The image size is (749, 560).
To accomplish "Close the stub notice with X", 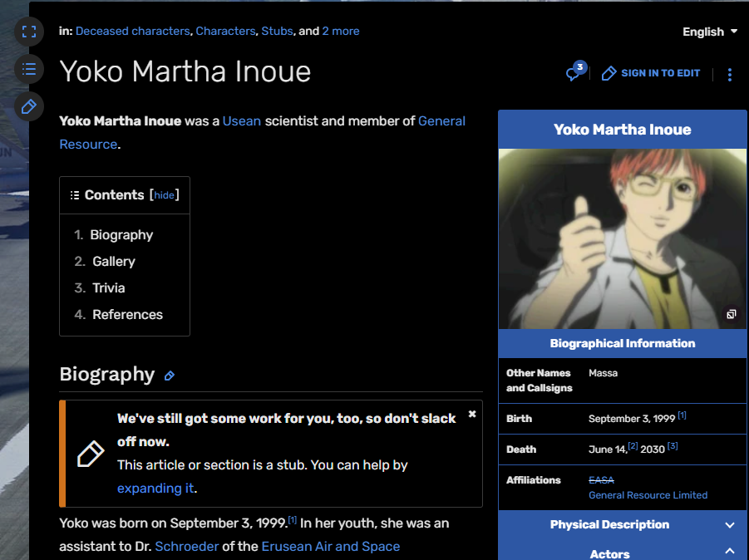I will tap(472, 414).
